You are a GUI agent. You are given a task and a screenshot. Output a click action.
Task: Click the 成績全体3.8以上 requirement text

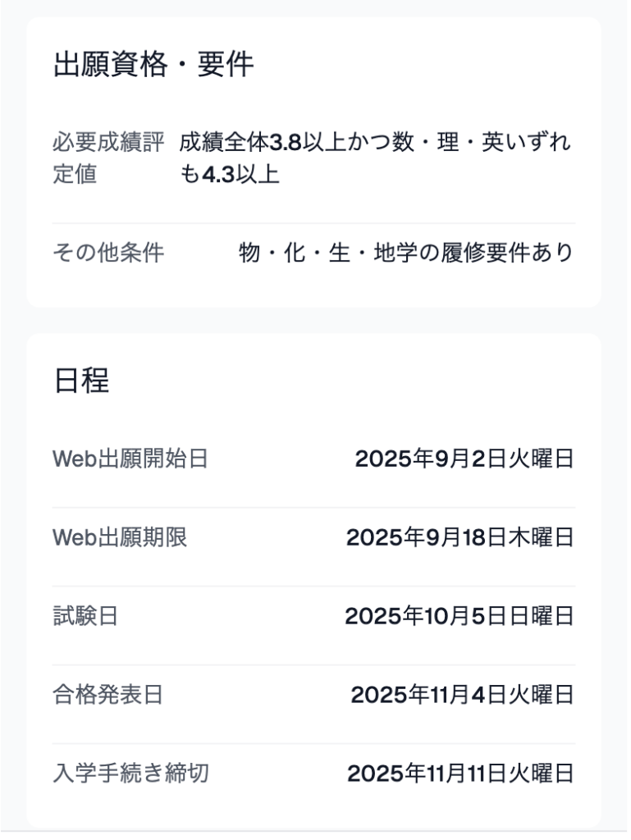(x=262, y=143)
